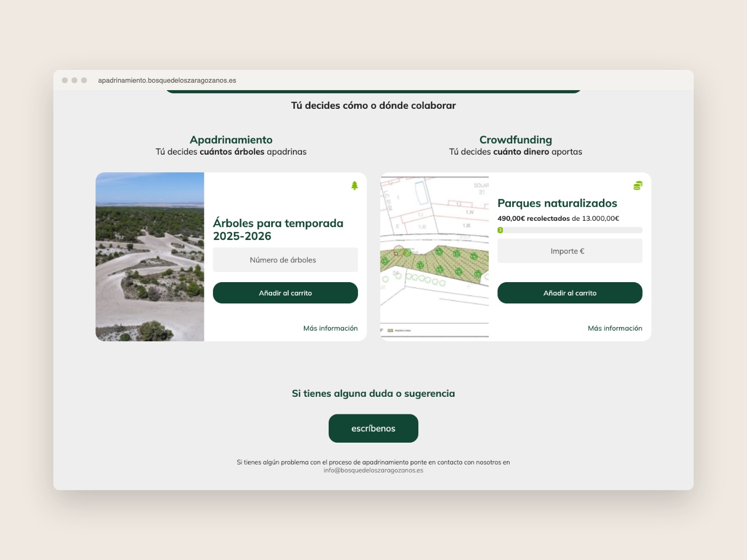Click the 490,00€ recolectados amount text
The image size is (747, 560).
pos(534,218)
